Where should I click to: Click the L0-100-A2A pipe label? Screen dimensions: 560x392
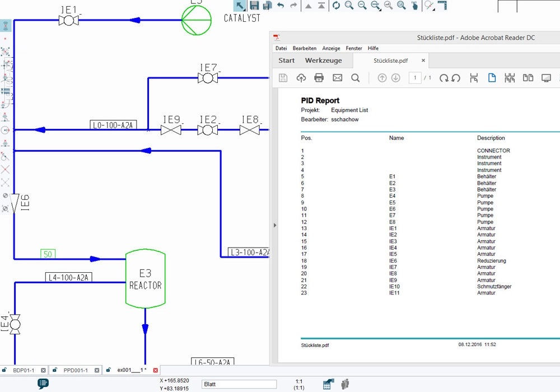[113, 125]
